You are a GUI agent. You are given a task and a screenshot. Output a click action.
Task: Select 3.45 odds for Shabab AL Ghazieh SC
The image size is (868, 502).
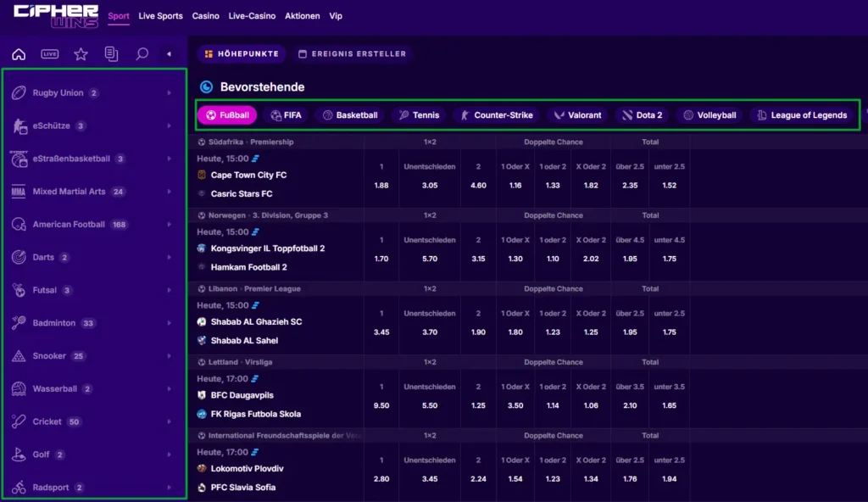(381, 332)
